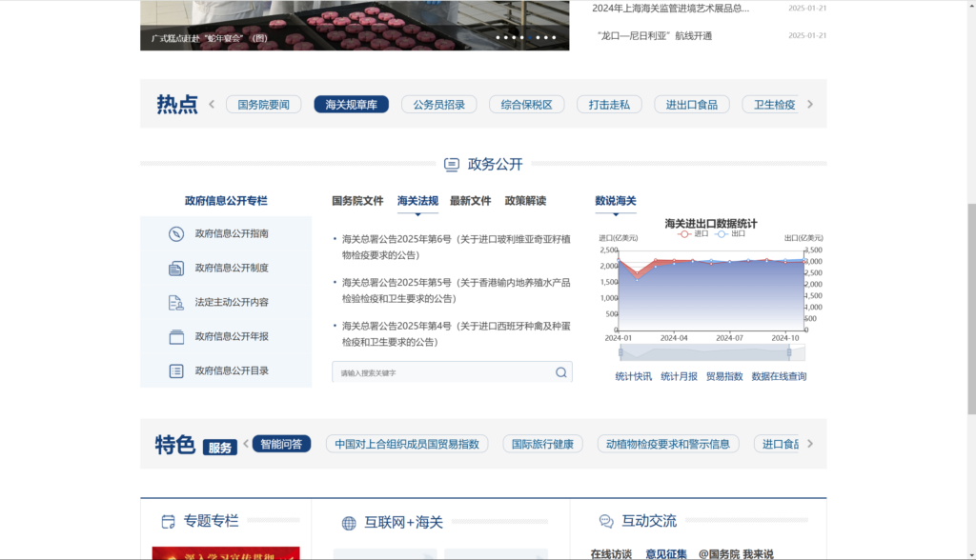This screenshot has height=560, width=976.
Task: Open the 龙口—尼日利亚 航线开通 news item
Action: [654, 35]
